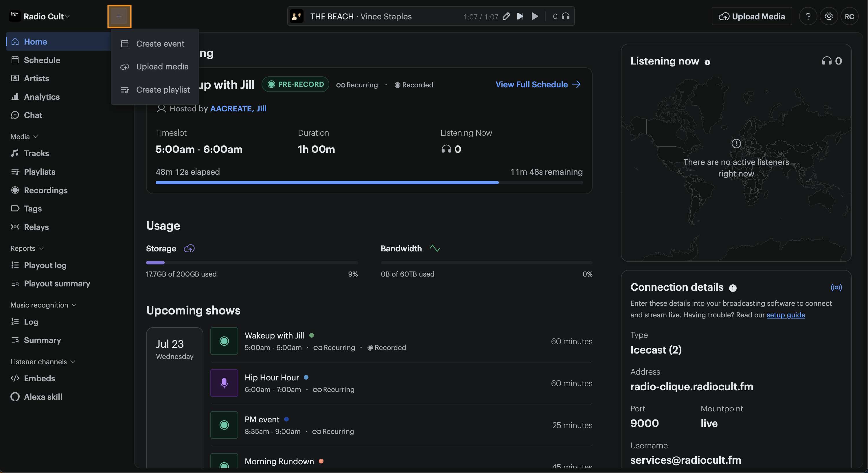
Task: Click the edit pencil icon in player bar
Action: click(506, 16)
